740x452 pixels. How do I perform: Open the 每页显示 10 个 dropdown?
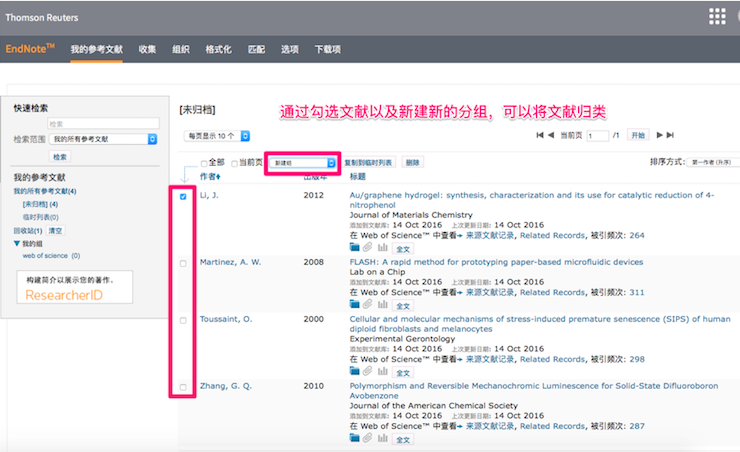pos(217,136)
